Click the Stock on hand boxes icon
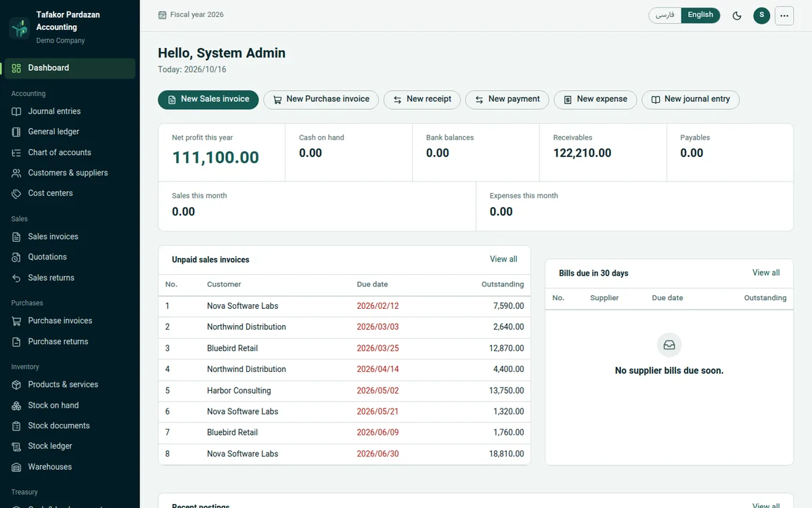 (x=16, y=406)
